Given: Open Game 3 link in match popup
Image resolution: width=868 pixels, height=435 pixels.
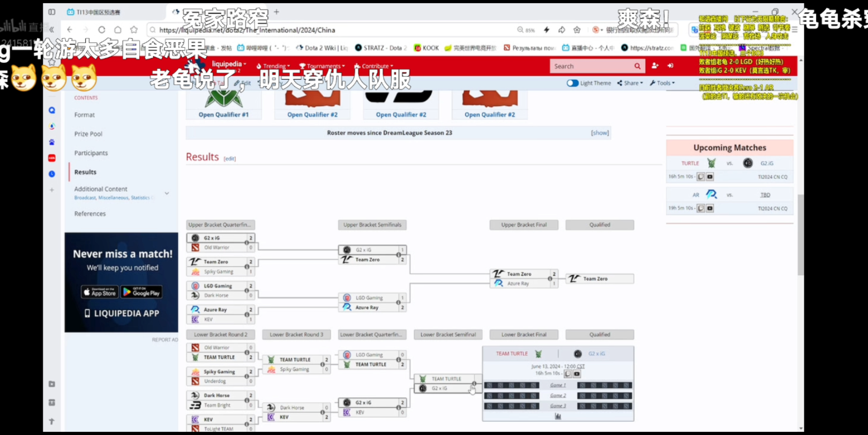Looking at the screenshot, I should point(558,406).
